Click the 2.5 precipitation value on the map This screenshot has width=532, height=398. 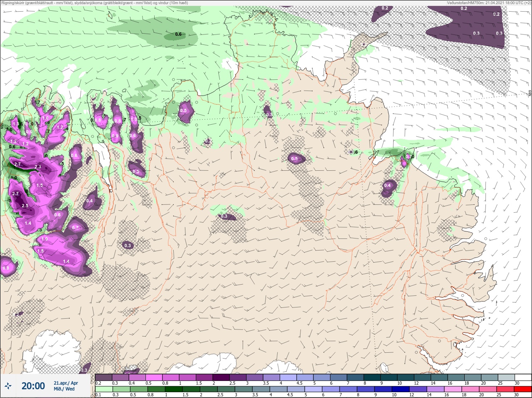coord(25,206)
